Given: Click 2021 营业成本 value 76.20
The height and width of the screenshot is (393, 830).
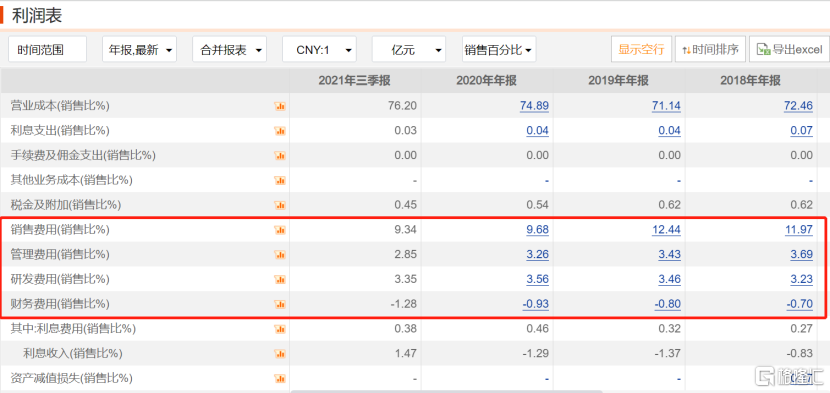Looking at the screenshot, I should (402, 106).
